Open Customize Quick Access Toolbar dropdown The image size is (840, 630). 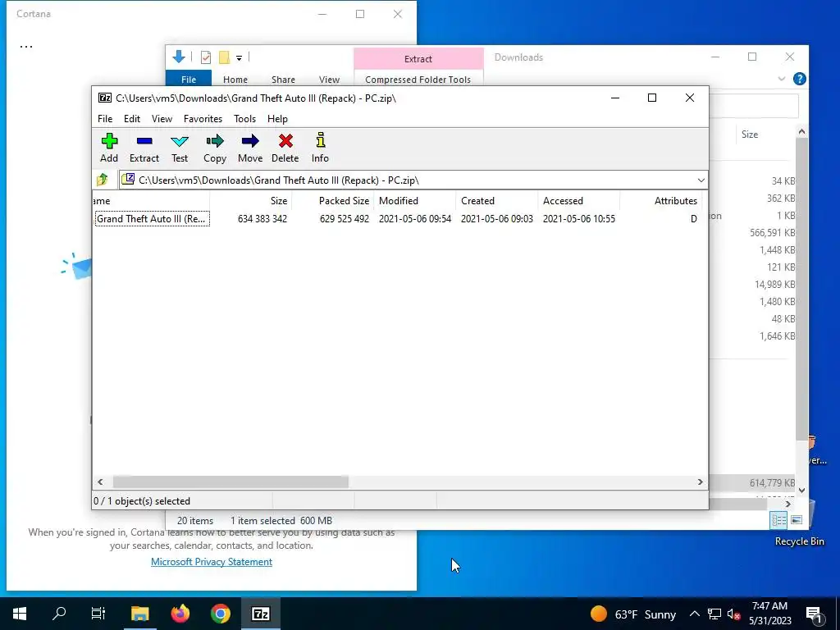click(x=239, y=58)
